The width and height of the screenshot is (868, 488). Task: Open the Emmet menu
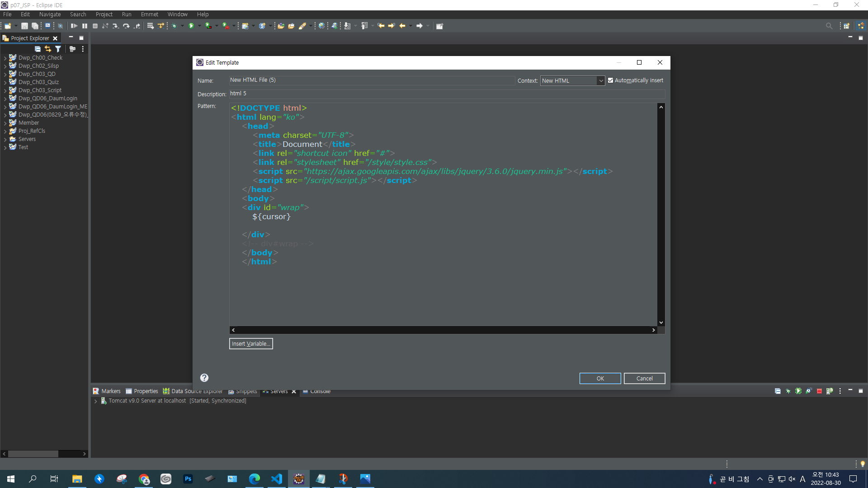click(149, 14)
